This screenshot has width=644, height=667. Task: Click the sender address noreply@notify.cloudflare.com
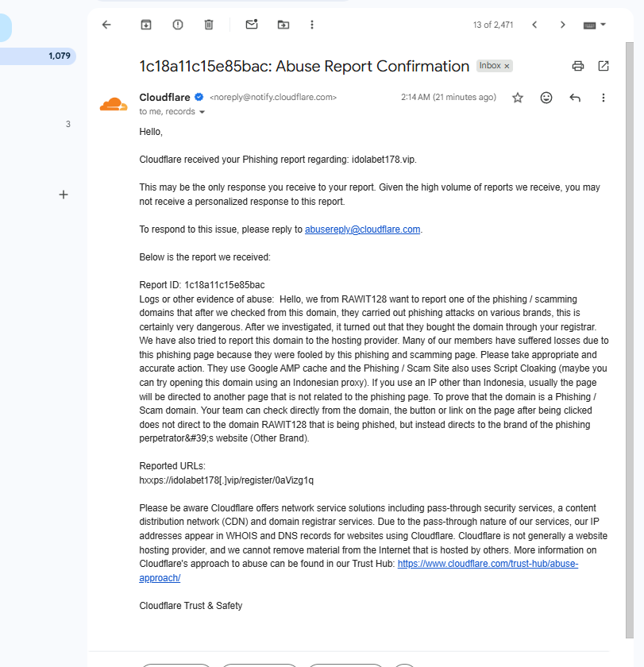coord(273,98)
